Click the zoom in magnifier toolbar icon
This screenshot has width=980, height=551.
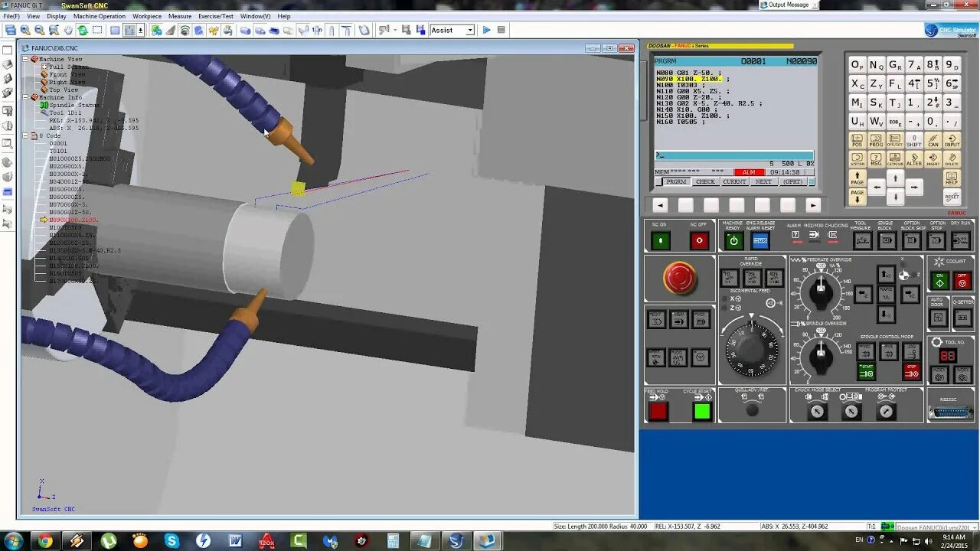(x=25, y=30)
